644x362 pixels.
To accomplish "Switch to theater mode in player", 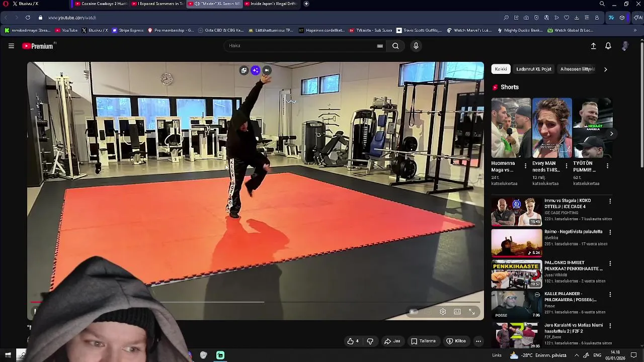I will tap(457, 312).
